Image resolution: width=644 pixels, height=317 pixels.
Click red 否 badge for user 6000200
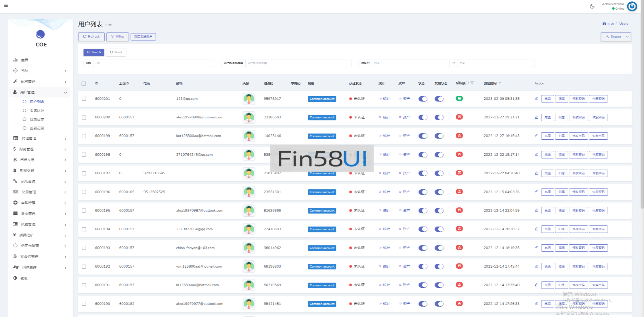[x=459, y=117]
